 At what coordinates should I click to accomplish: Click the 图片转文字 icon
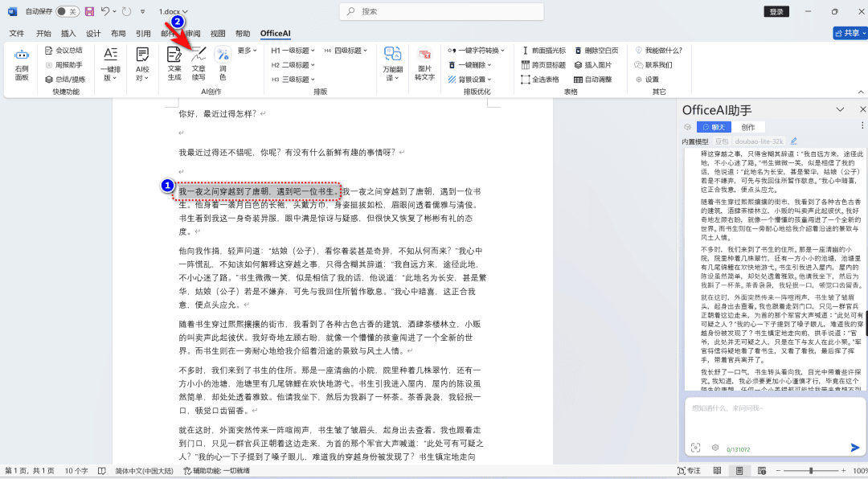tap(424, 64)
